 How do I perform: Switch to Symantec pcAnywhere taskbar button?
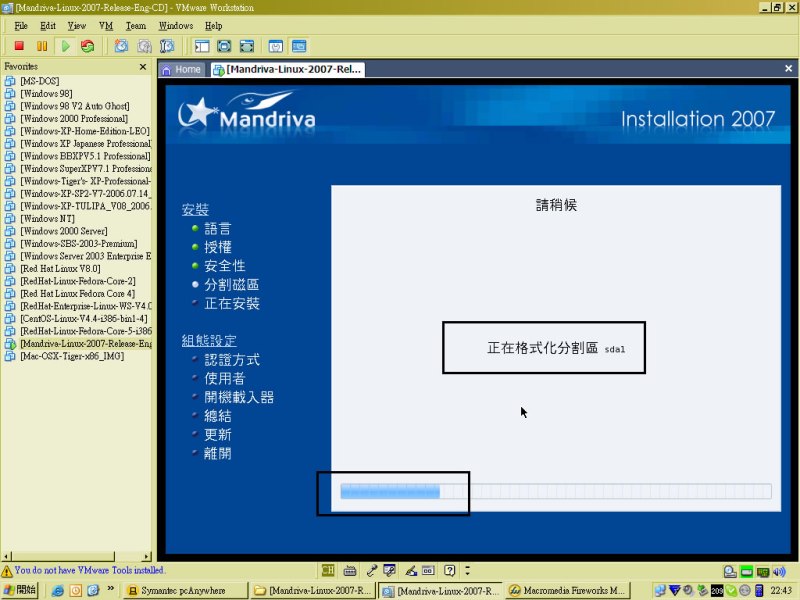coord(185,590)
